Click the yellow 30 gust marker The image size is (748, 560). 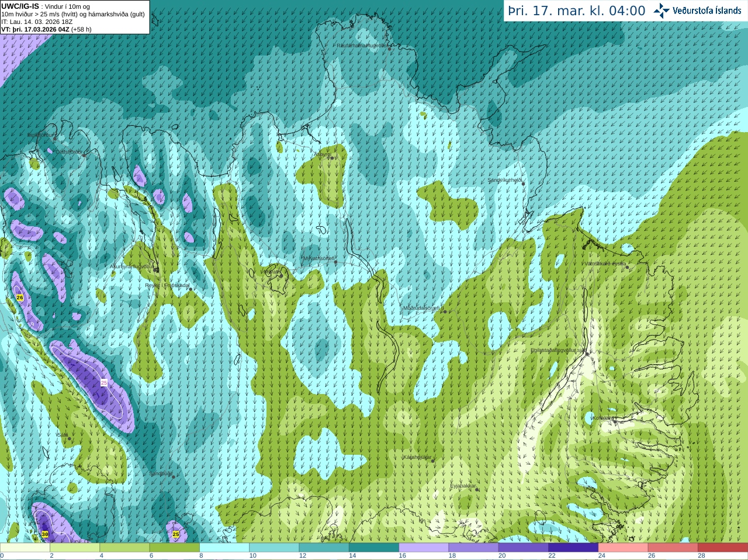pyautogui.click(x=45, y=534)
